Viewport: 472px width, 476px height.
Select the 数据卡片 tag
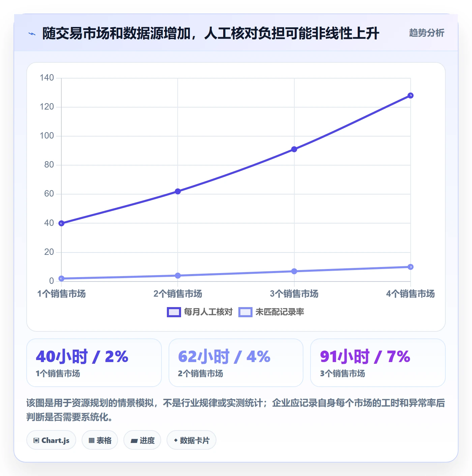191,440
